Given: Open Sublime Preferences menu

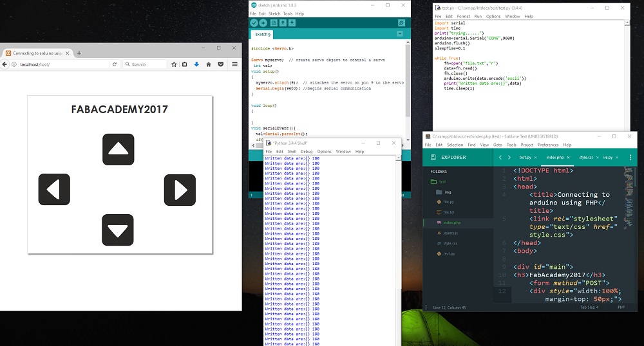Looking at the screenshot, I should (548, 145).
